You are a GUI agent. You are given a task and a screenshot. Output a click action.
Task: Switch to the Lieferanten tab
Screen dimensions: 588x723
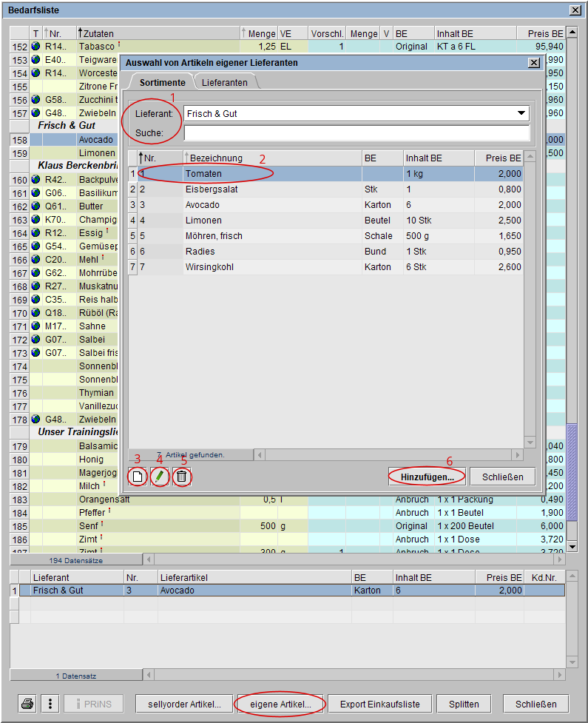point(225,83)
